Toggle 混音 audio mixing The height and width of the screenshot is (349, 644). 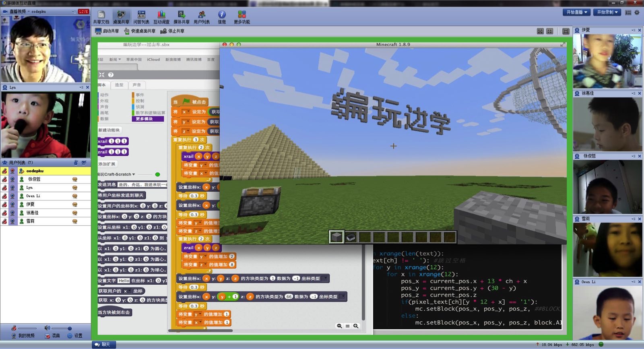[x=52, y=336]
